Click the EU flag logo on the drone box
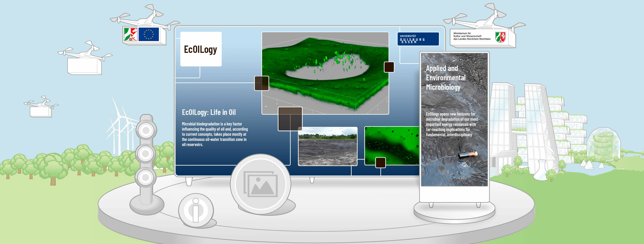644x244 pixels. pos(149,34)
